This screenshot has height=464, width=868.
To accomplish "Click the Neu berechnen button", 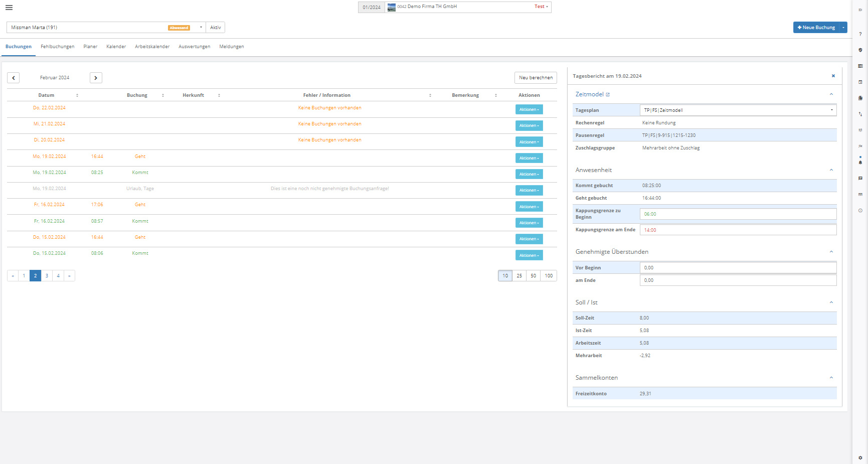I will (535, 78).
